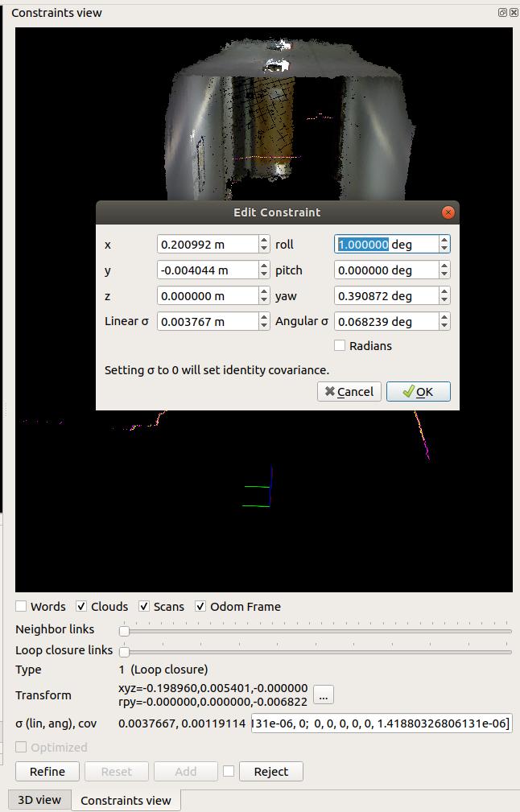Decrease the y value stepper

(264, 274)
